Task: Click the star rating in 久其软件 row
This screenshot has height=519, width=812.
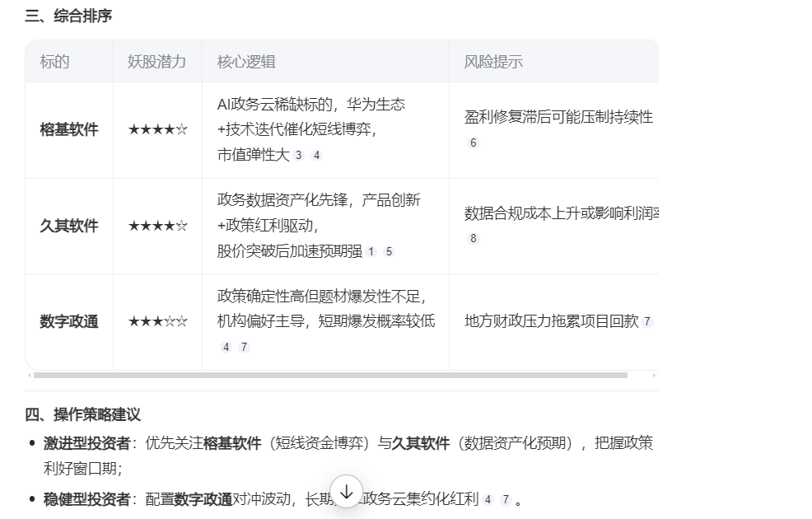Action: coord(157,226)
